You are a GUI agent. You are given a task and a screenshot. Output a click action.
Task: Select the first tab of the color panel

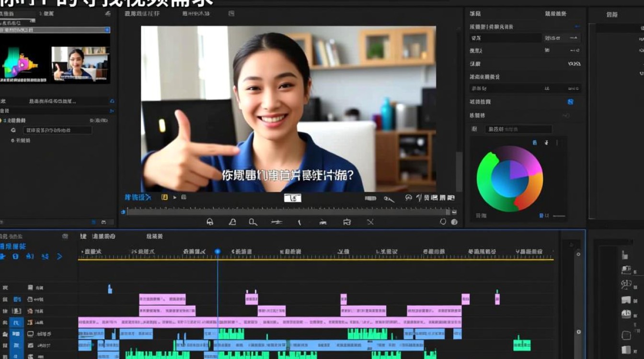tap(475, 14)
